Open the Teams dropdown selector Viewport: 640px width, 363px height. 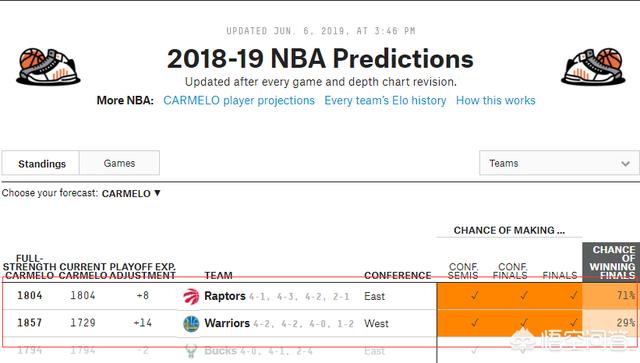coord(559,163)
